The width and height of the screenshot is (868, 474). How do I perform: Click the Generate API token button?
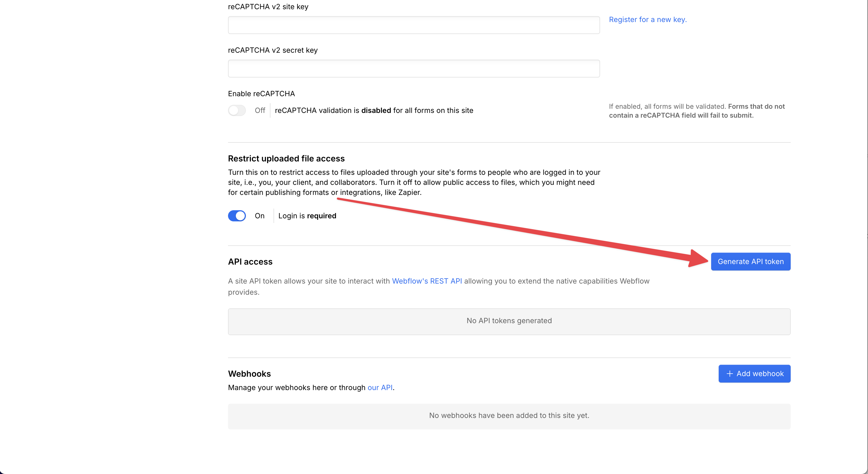751,262
